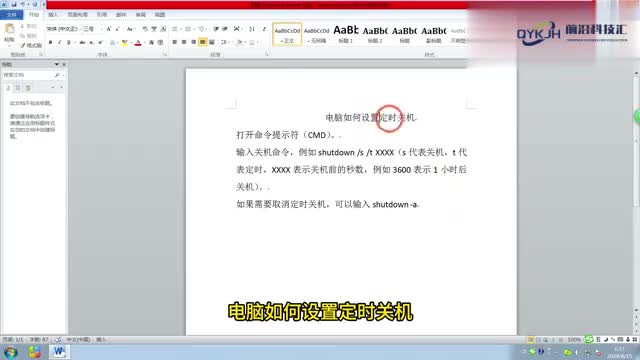
Task: Open the font color dropdown arrow
Action: (x=144, y=42)
